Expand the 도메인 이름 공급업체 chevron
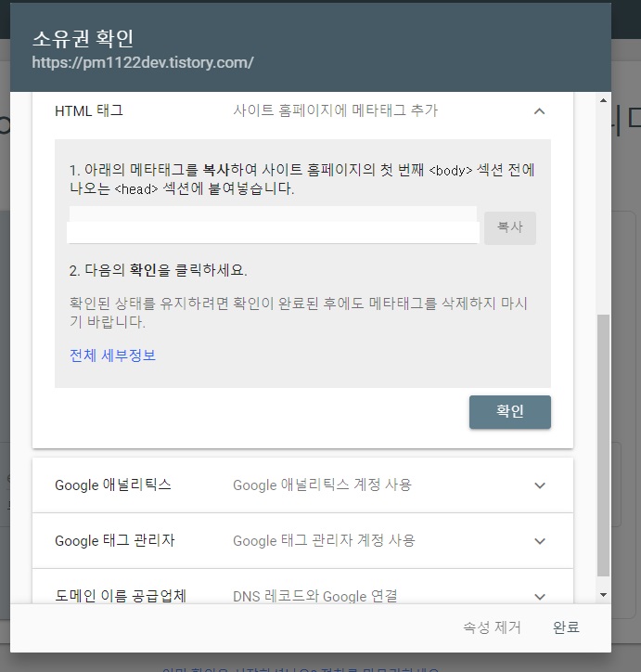The width and height of the screenshot is (641, 672). (x=540, y=597)
